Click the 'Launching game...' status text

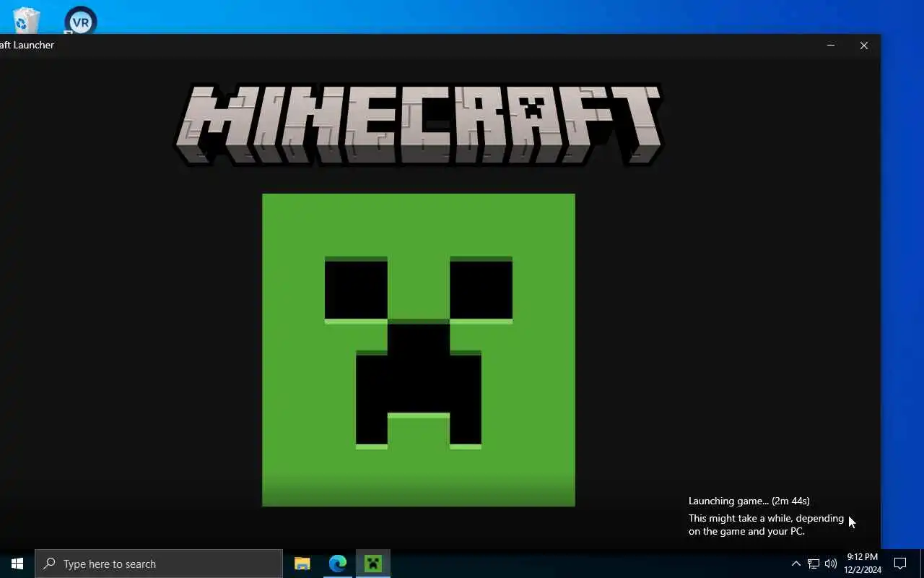click(749, 501)
